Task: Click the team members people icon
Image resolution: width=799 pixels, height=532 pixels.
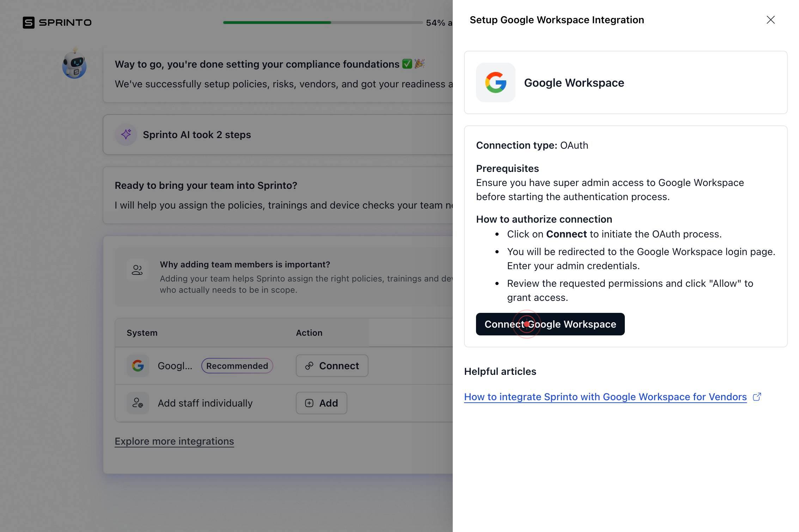Action: 137,270
